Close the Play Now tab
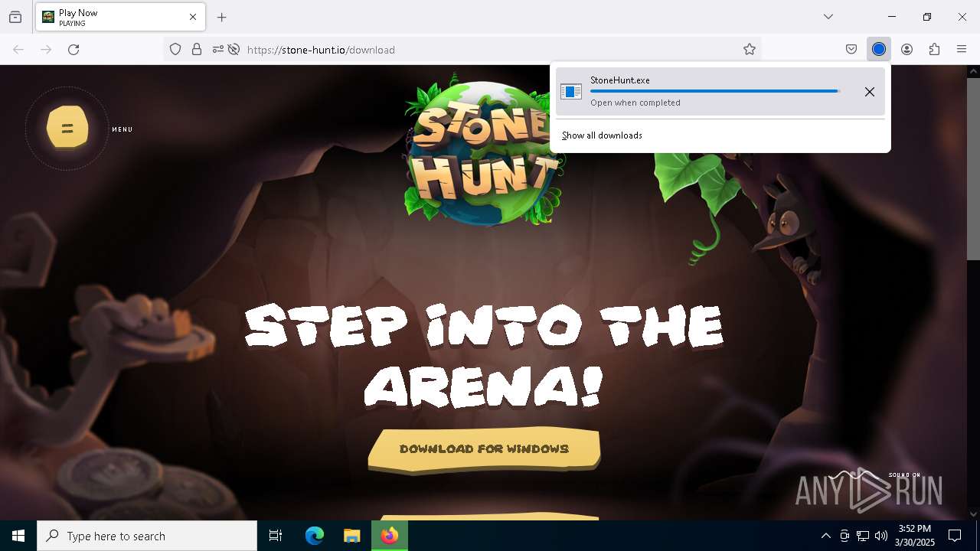Screen dimensions: 980x551 tap(193, 17)
